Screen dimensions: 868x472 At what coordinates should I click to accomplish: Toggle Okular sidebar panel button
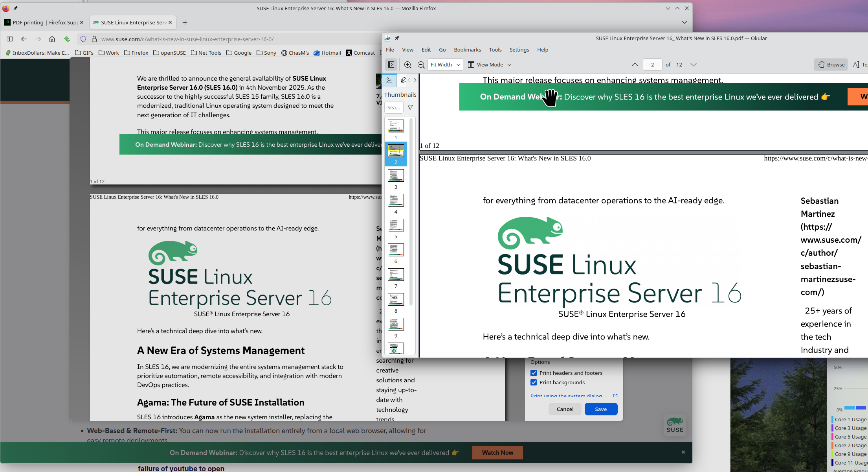click(x=391, y=65)
